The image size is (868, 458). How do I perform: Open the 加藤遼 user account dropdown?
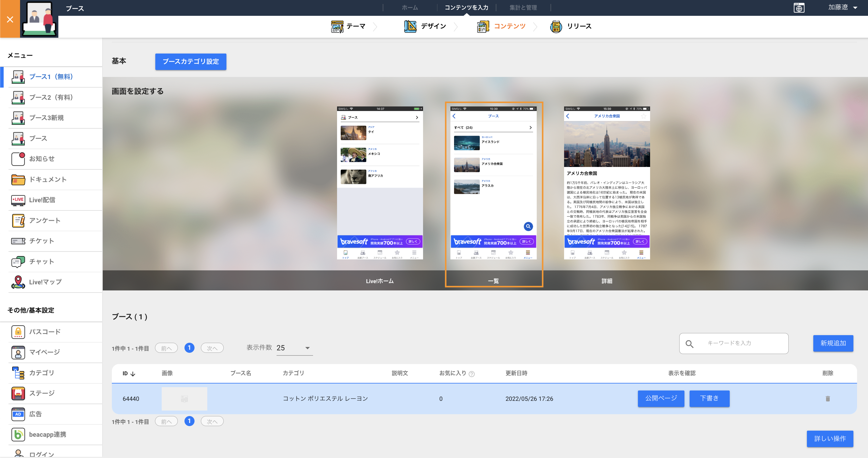(x=842, y=7)
